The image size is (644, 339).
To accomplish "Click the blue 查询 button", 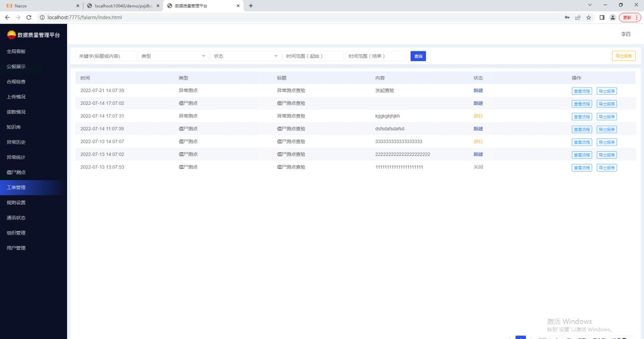I will (x=418, y=56).
